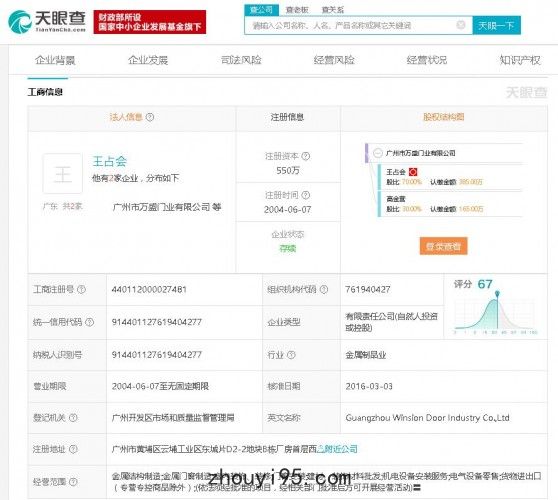Collapse the 广州市万盛门业有限公司 equity tree node
This screenshot has height=500, width=558.
[x=377, y=153]
